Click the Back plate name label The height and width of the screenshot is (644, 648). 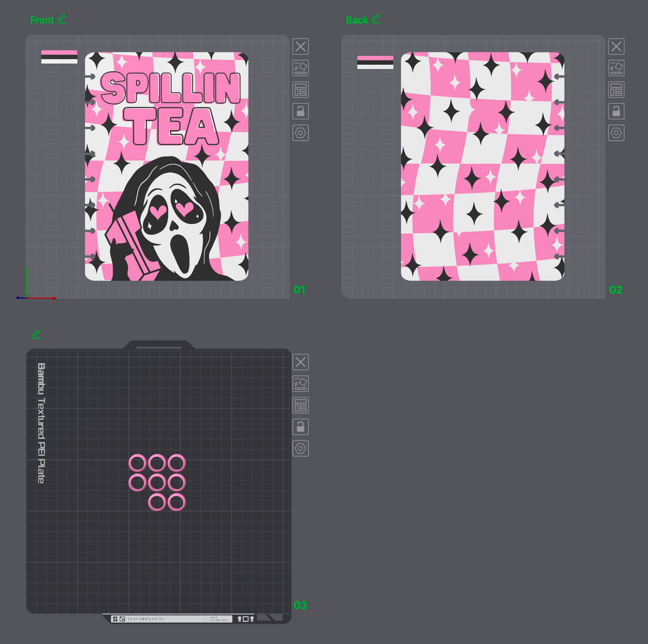357,20
